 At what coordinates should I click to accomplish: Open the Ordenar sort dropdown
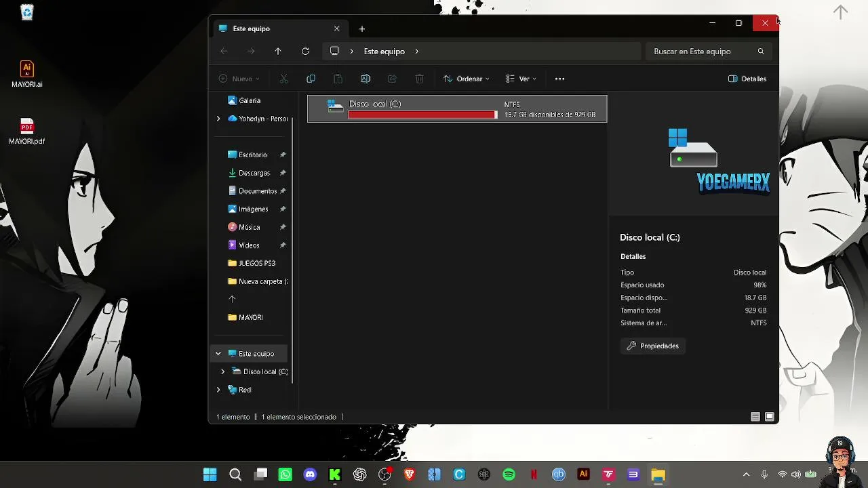pyautogui.click(x=466, y=79)
